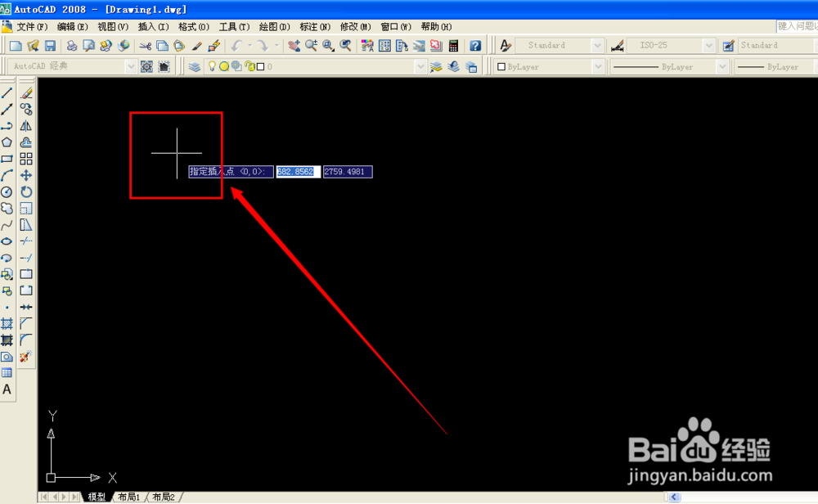818x504 pixels.
Task: Click the Match Properties brush icon
Action: point(196,46)
